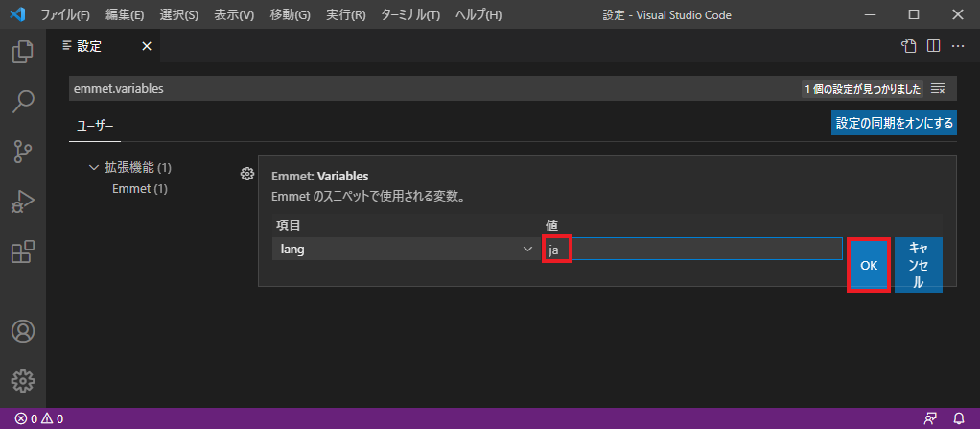The image size is (980, 429).
Task: Open the Search view in activity bar
Action: click(23, 101)
